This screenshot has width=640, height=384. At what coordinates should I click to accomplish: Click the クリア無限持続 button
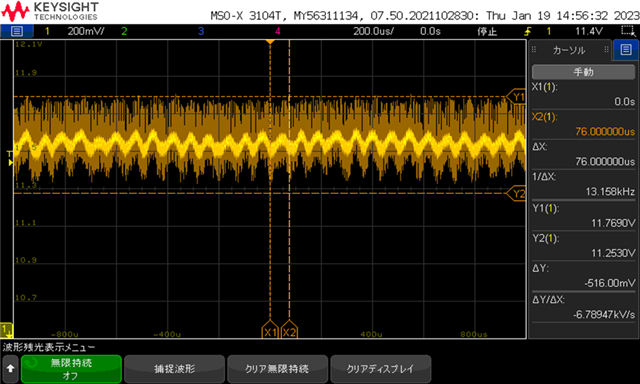pos(278,368)
